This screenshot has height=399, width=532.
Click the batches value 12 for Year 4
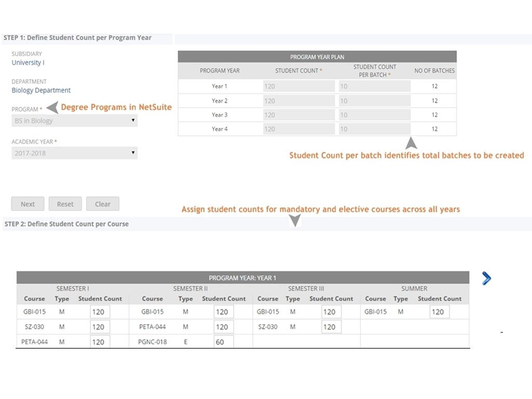coord(435,129)
